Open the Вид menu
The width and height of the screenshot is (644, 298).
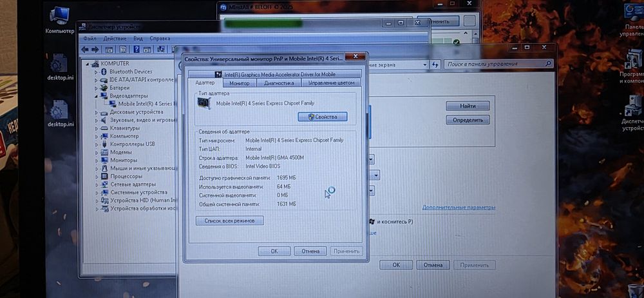(138, 38)
